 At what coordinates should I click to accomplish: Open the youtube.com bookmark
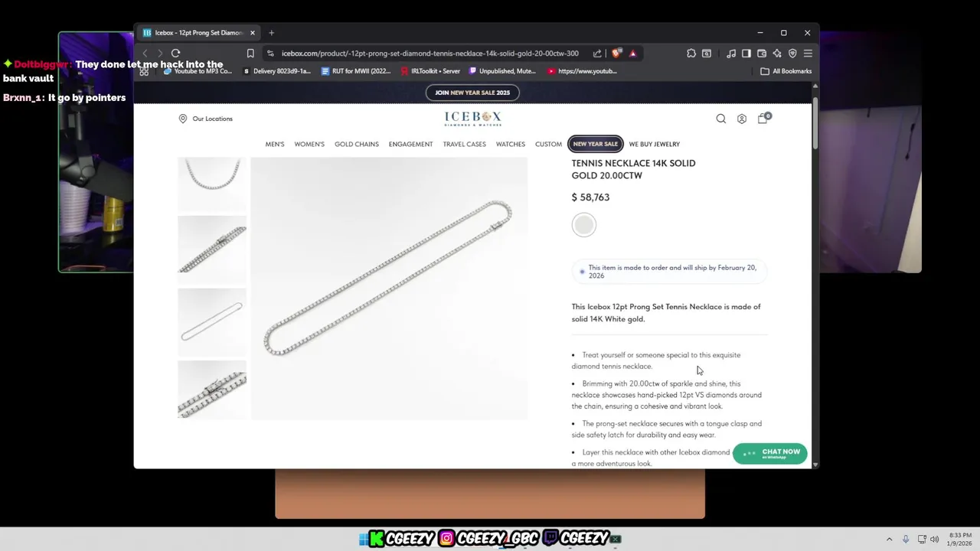582,71
